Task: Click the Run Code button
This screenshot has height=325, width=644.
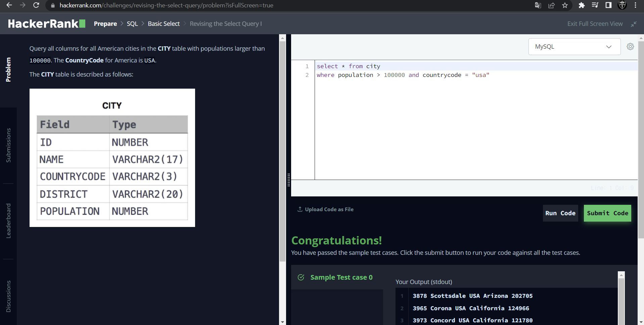Action: point(560,213)
